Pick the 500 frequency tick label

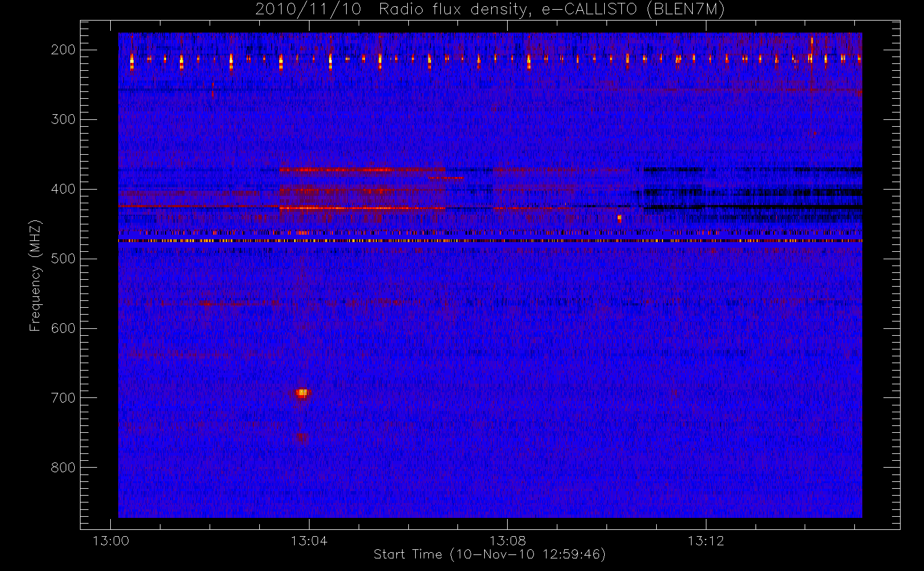[63, 259]
